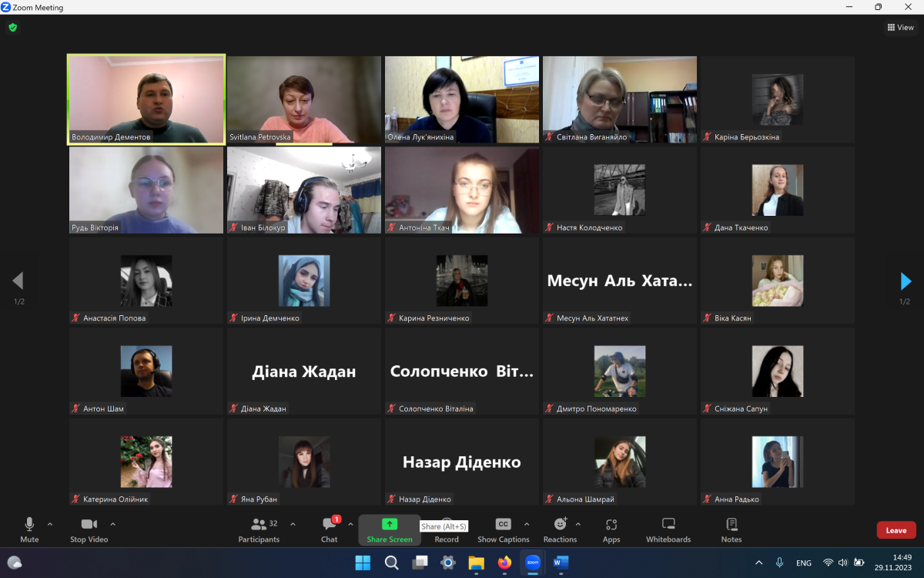This screenshot has width=924, height=578.
Task: Select Svitlana Petrovska video tile
Action: tap(304, 99)
